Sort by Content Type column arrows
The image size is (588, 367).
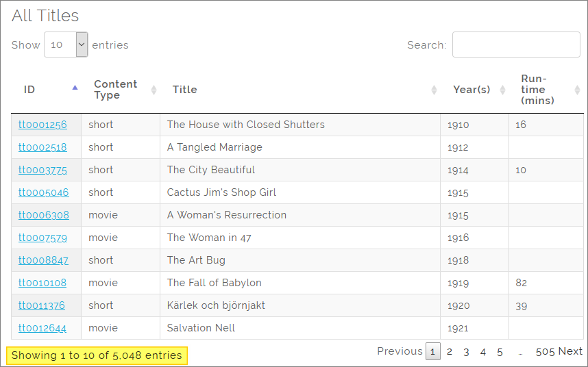(154, 90)
